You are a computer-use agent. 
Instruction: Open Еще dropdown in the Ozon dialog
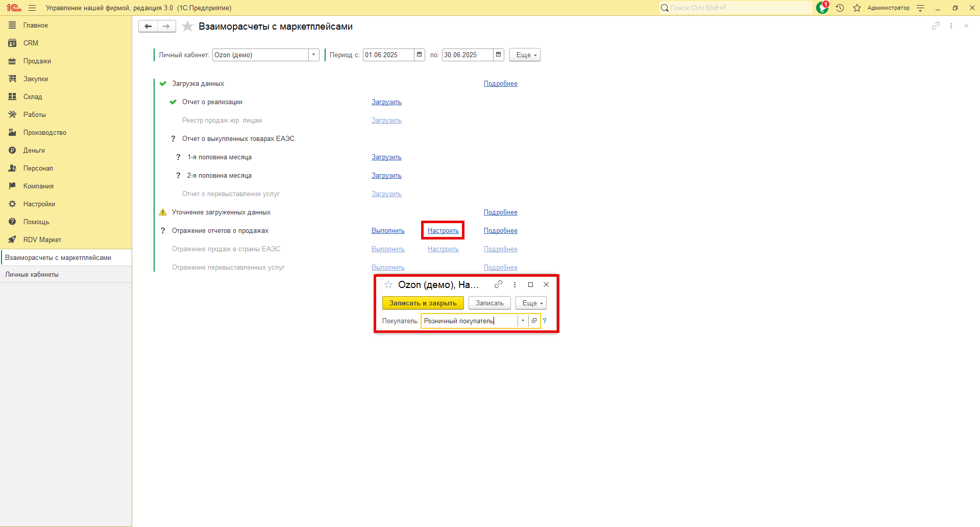click(x=531, y=303)
